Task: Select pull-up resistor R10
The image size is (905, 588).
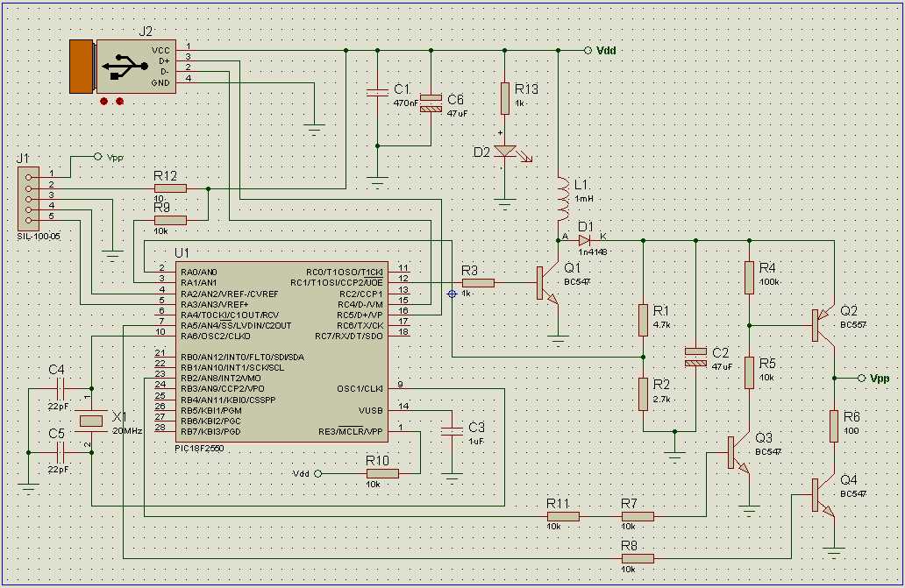Action: coord(382,474)
